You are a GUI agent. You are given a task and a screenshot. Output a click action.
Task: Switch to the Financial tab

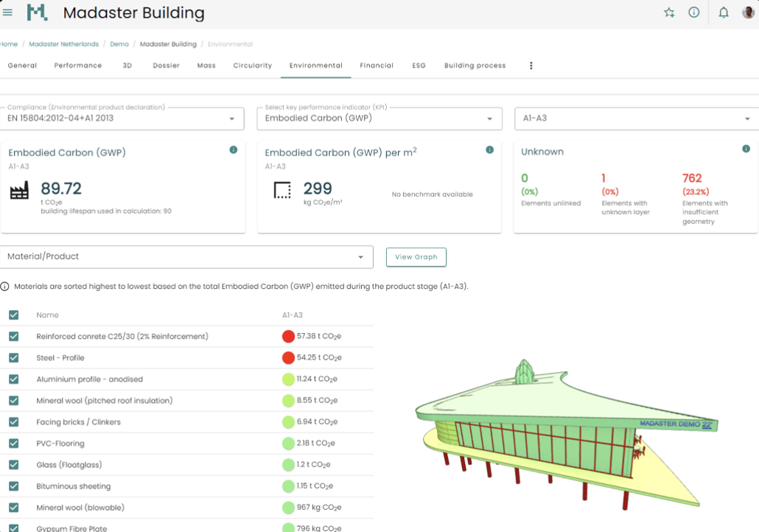pyautogui.click(x=377, y=66)
